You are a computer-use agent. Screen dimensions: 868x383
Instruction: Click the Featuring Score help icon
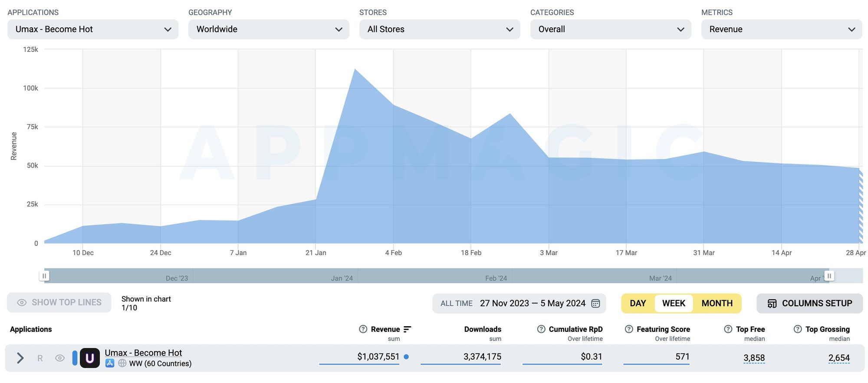[629, 329]
